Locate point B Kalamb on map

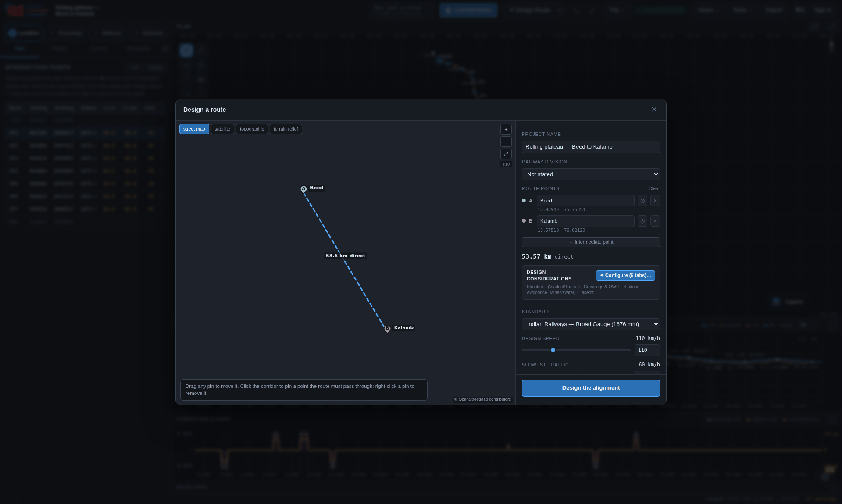pyautogui.click(x=642, y=221)
